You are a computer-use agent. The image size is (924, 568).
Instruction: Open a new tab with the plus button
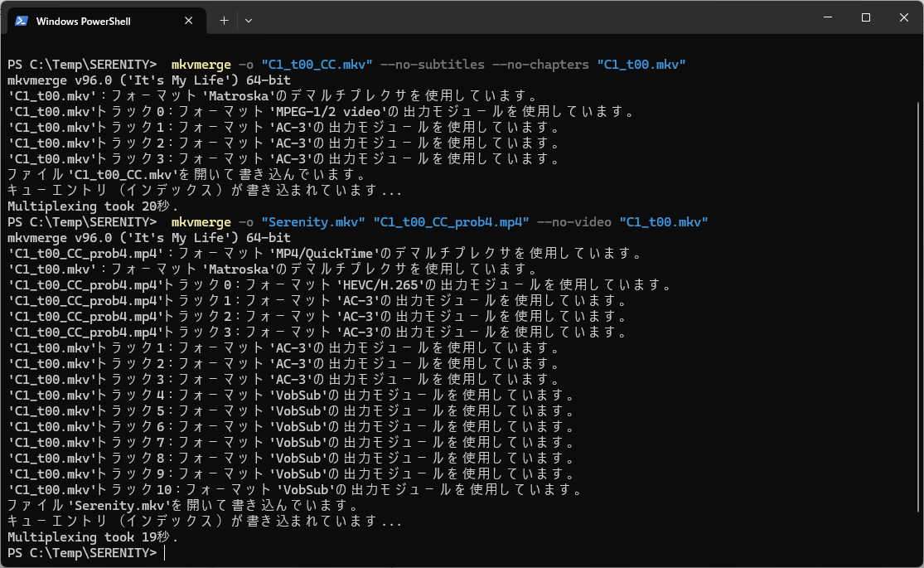(224, 21)
